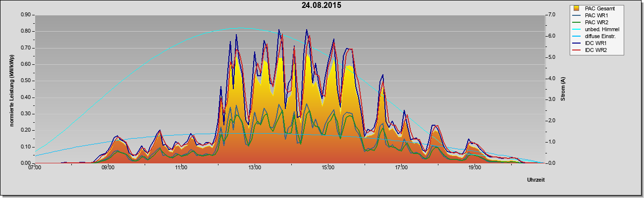Click the chart title 24.08.2015
644x198 pixels.
322,5
